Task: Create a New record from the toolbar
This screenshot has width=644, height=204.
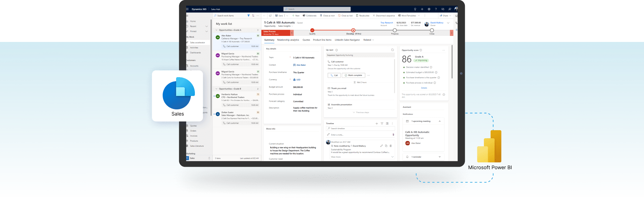Action: 296,16
